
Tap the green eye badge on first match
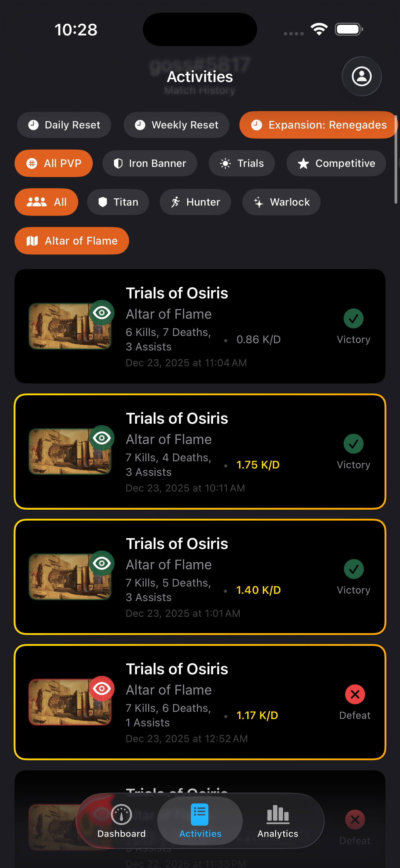[102, 313]
